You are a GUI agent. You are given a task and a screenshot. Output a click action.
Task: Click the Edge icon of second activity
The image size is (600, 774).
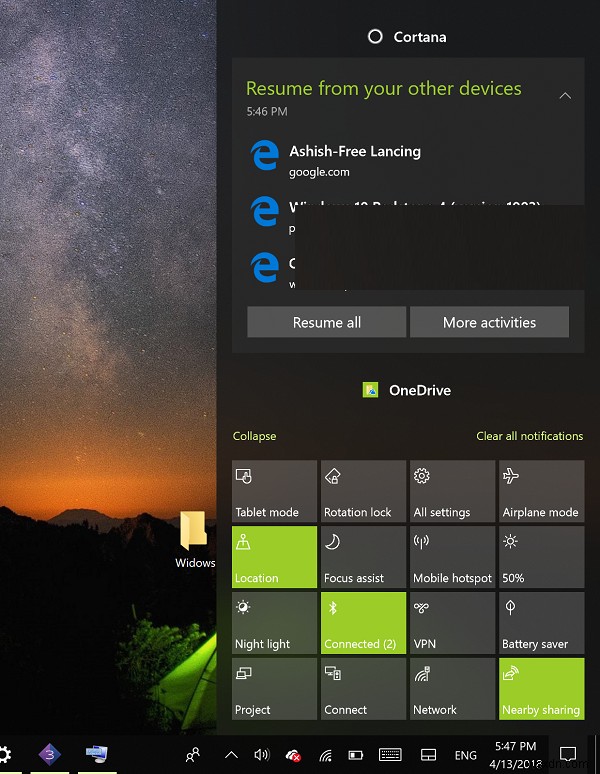pos(265,211)
